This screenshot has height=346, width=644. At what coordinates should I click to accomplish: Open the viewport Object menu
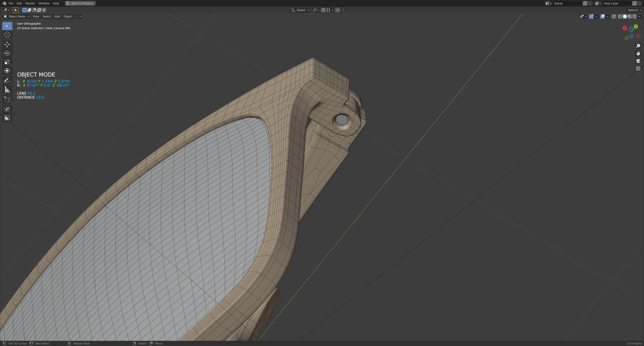[x=68, y=17]
